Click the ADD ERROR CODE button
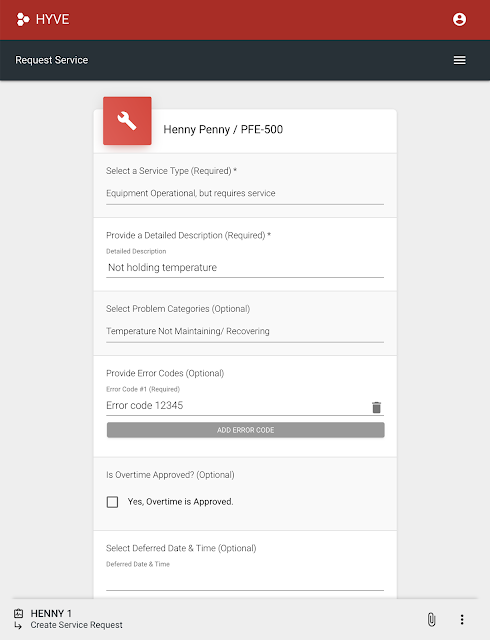Viewport: 490px width, 640px height. pyautogui.click(x=245, y=430)
